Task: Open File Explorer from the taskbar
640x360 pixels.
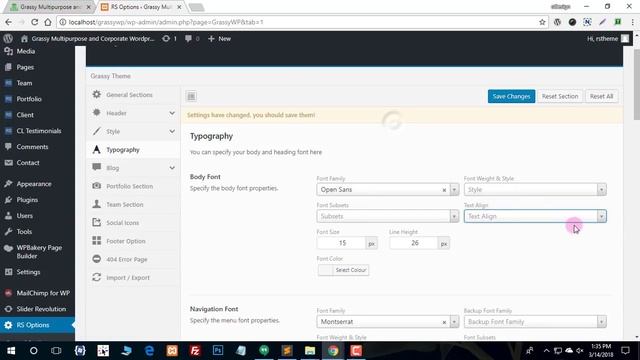Action: point(310,351)
